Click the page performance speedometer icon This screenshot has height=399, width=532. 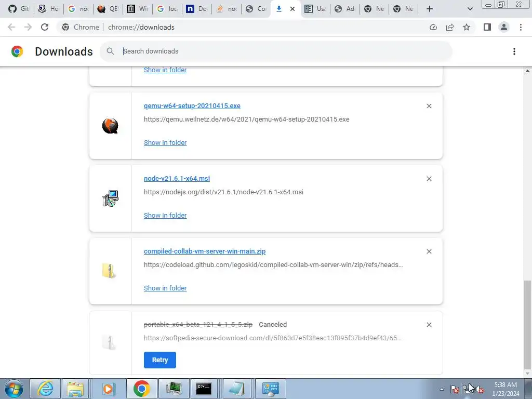[x=433, y=27]
